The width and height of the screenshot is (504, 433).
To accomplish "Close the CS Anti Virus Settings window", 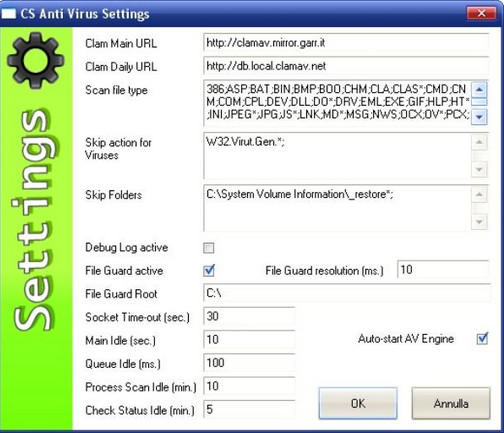I will click(x=481, y=13).
